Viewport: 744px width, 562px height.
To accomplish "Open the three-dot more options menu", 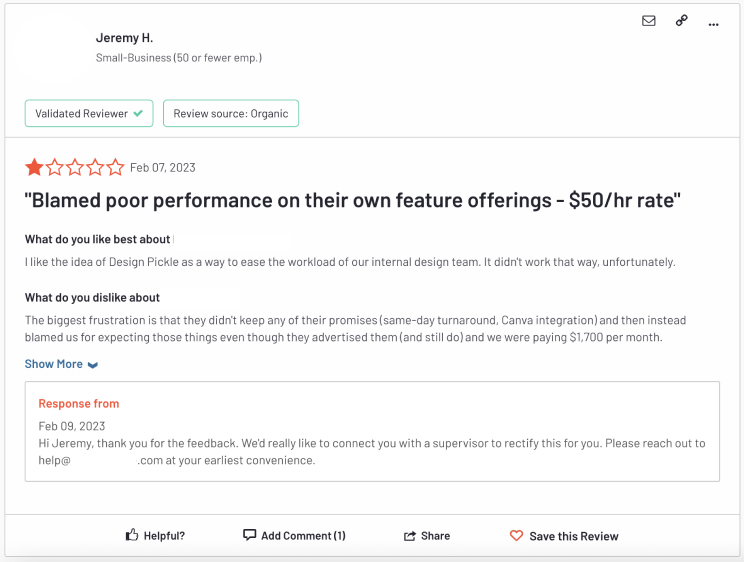I will coord(713,24).
